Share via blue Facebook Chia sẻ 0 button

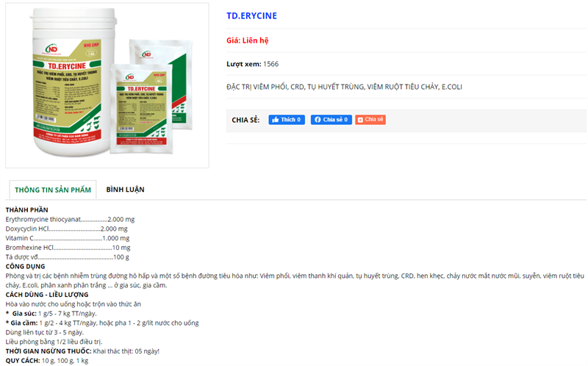click(x=331, y=120)
